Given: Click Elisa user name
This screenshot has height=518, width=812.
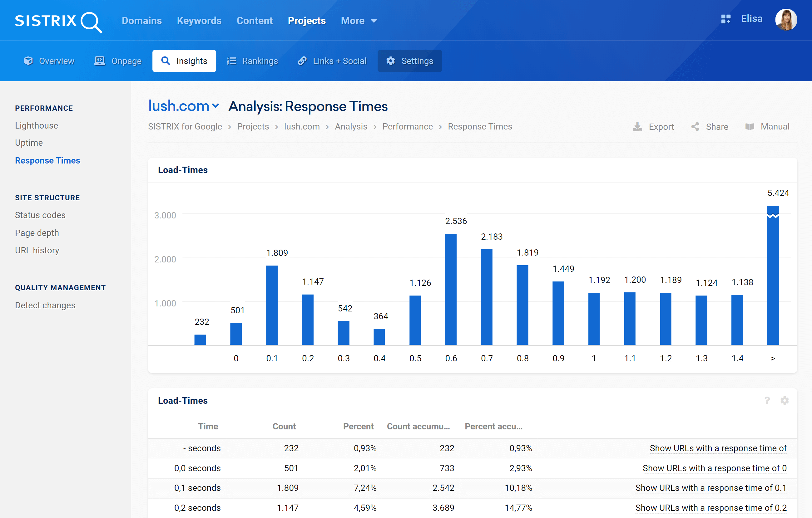Looking at the screenshot, I should click(751, 19).
